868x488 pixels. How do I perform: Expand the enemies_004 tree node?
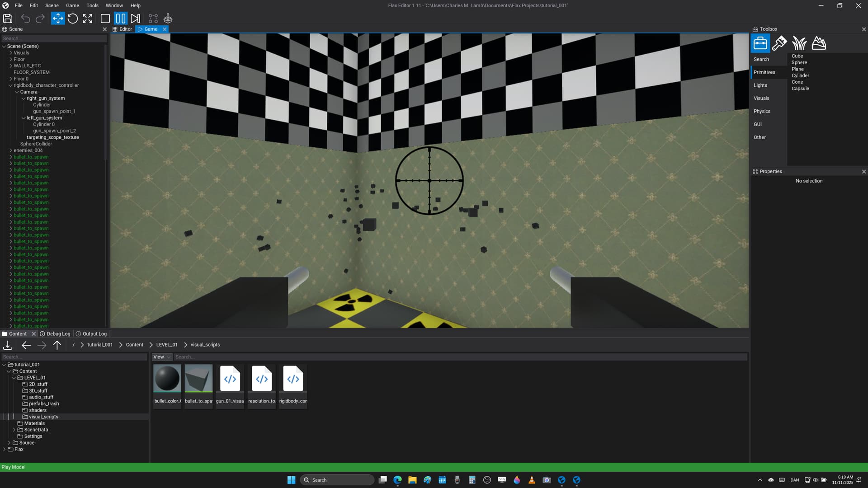coord(11,150)
